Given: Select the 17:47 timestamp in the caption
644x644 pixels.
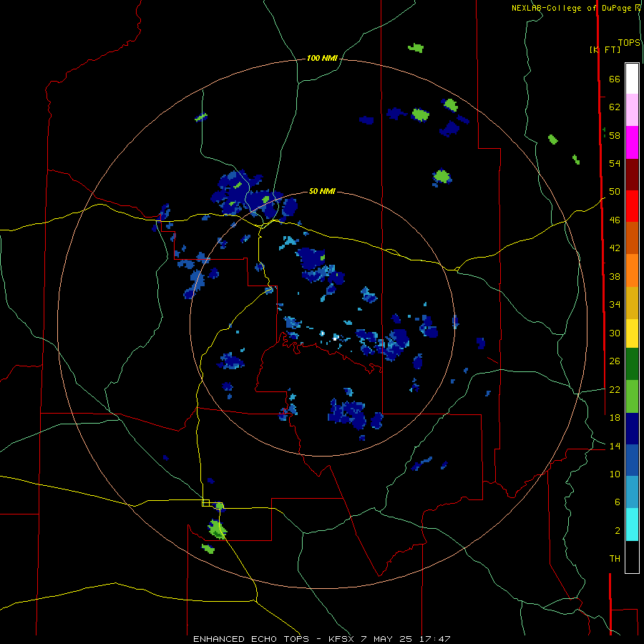Looking at the screenshot, I should pos(435,639).
